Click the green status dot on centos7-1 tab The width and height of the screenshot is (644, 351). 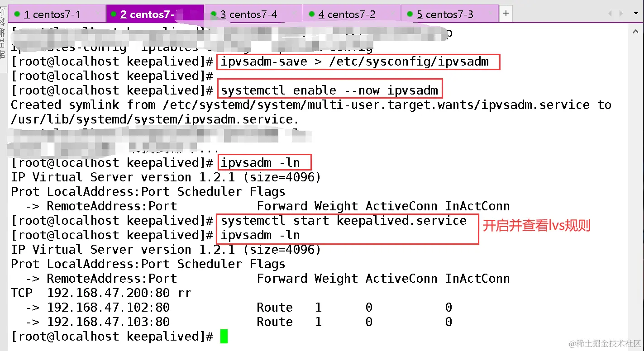tap(17, 14)
